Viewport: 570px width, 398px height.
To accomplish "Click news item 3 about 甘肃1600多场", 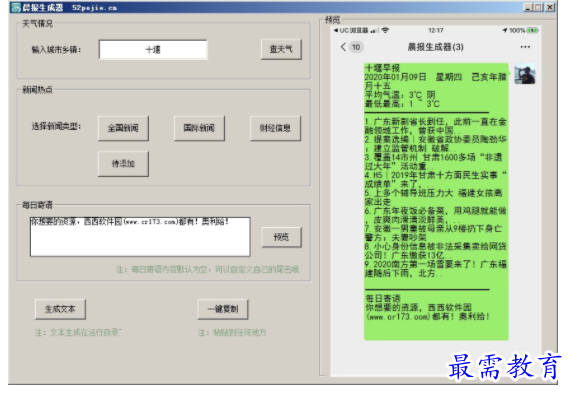I will (x=434, y=161).
